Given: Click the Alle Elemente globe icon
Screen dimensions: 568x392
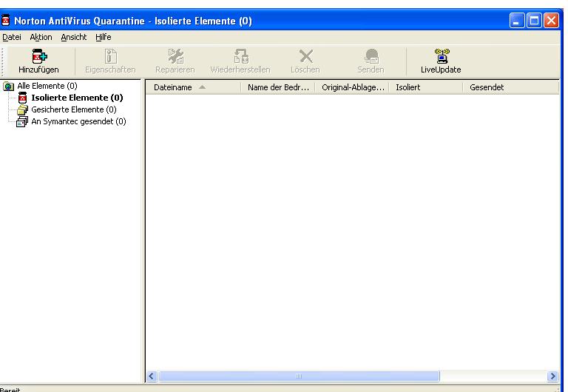Looking at the screenshot, I should pyautogui.click(x=8, y=87).
